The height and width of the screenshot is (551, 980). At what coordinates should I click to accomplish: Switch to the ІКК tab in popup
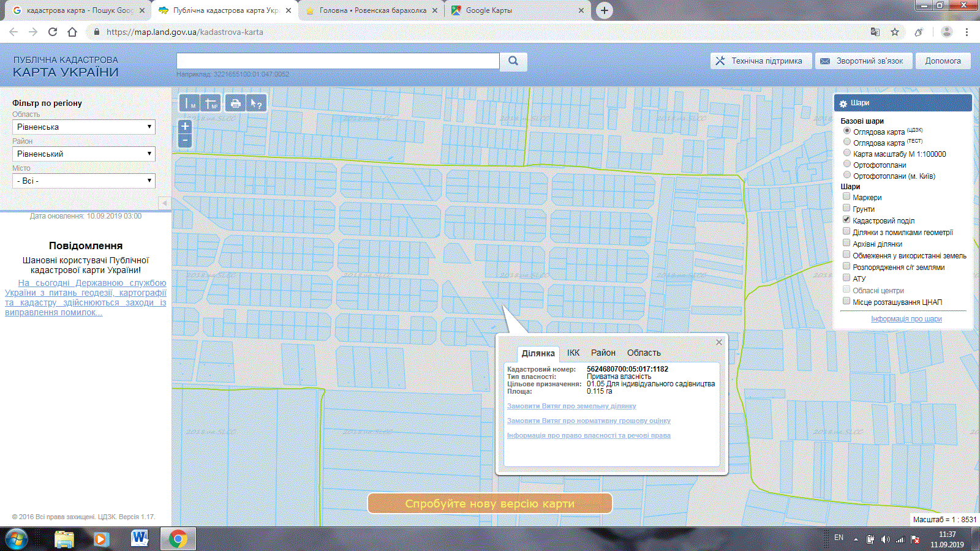point(573,353)
